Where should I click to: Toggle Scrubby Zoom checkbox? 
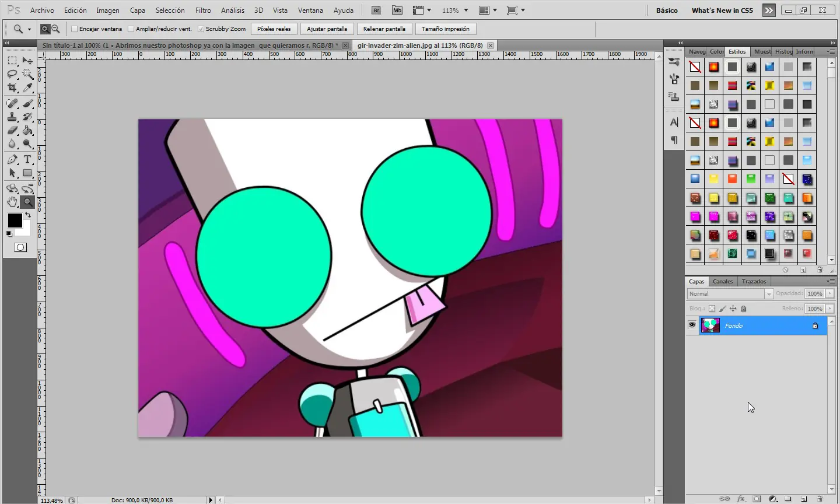click(201, 29)
